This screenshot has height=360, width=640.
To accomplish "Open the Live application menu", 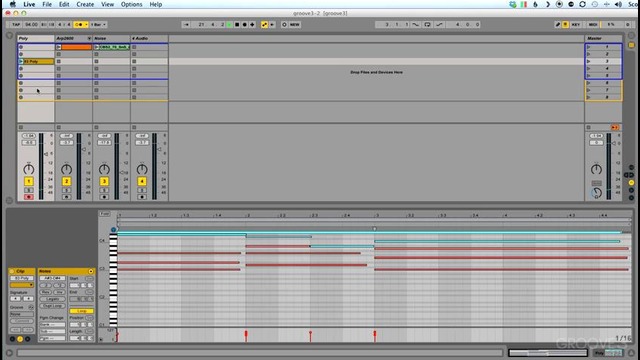I will [29, 4].
